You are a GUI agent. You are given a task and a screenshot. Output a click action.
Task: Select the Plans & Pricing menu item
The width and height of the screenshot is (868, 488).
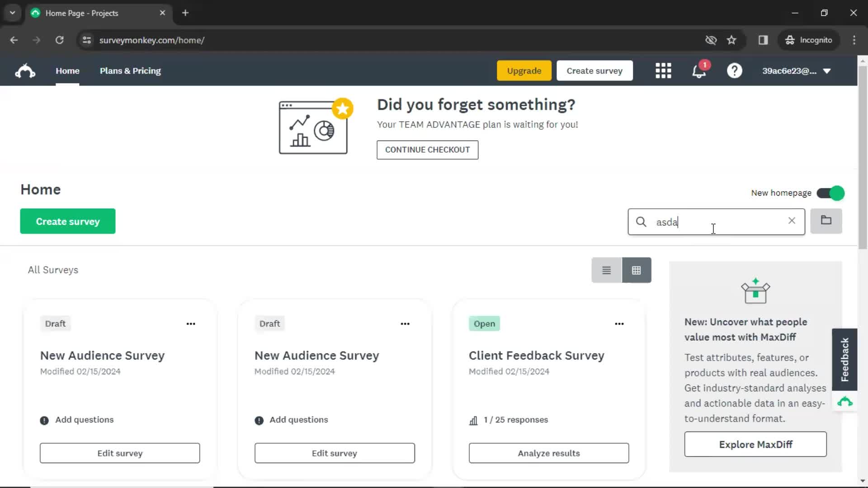pyautogui.click(x=131, y=71)
